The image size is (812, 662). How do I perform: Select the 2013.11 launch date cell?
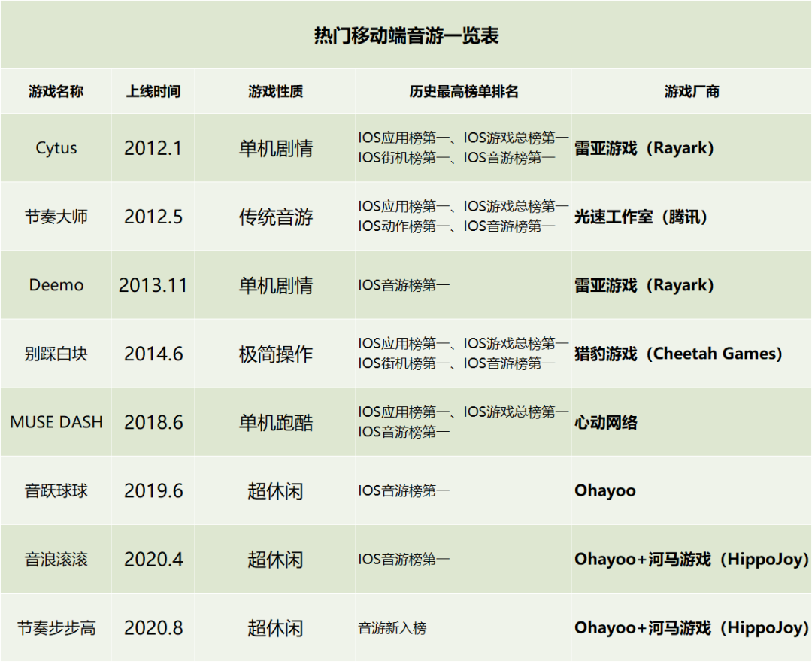point(153,285)
